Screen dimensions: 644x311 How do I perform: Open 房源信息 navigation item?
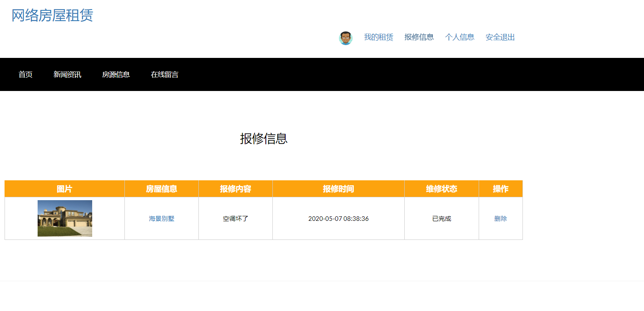[116, 74]
